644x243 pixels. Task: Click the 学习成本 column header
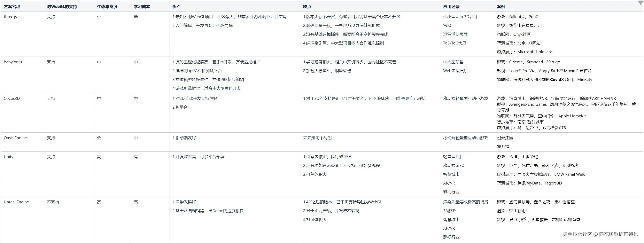[x=142, y=7]
